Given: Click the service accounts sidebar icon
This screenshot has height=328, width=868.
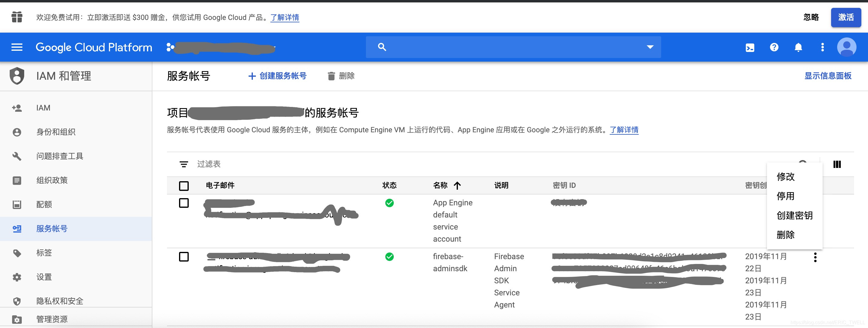Looking at the screenshot, I should (17, 229).
